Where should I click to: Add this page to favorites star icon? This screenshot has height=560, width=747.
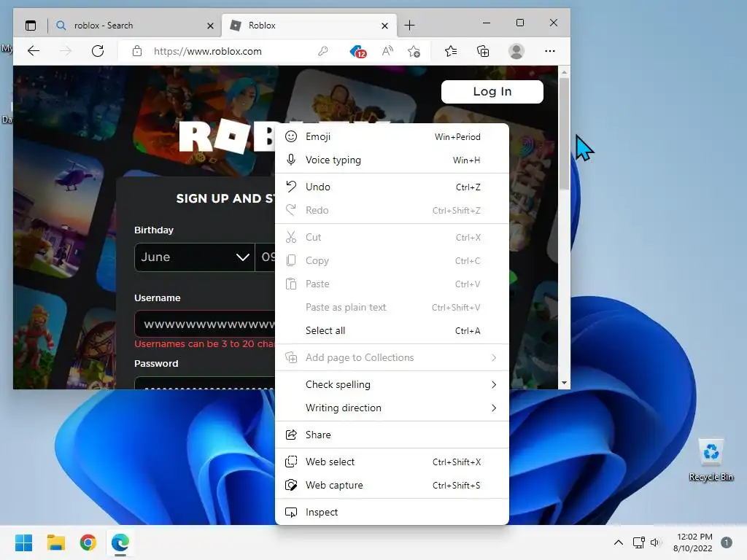414,51
